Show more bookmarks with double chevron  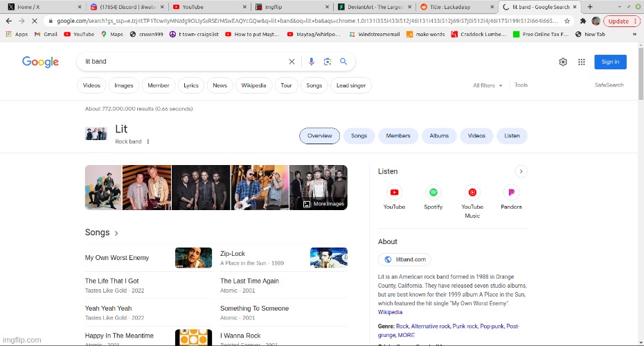[x=634, y=34]
